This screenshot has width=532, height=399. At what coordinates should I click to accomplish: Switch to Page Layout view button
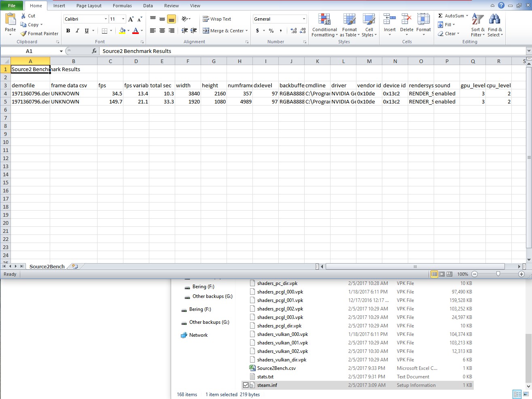(x=442, y=274)
